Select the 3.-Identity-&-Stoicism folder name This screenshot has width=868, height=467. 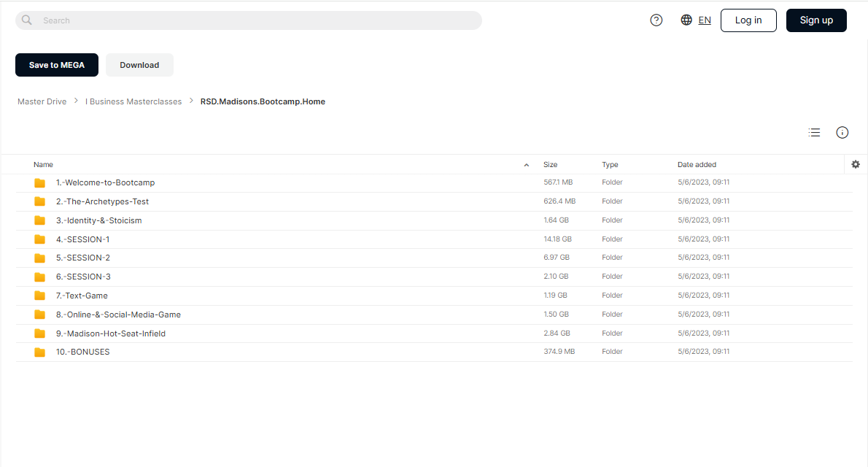point(98,220)
